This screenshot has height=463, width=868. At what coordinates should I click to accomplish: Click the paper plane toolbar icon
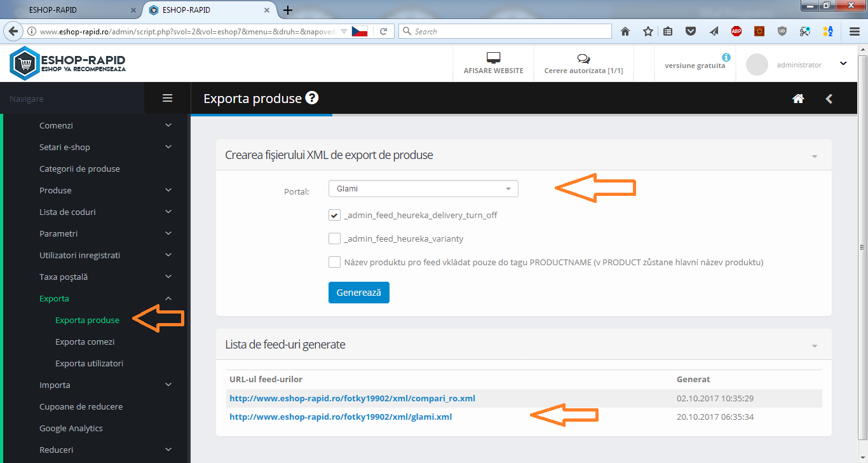tap(714, 31)
